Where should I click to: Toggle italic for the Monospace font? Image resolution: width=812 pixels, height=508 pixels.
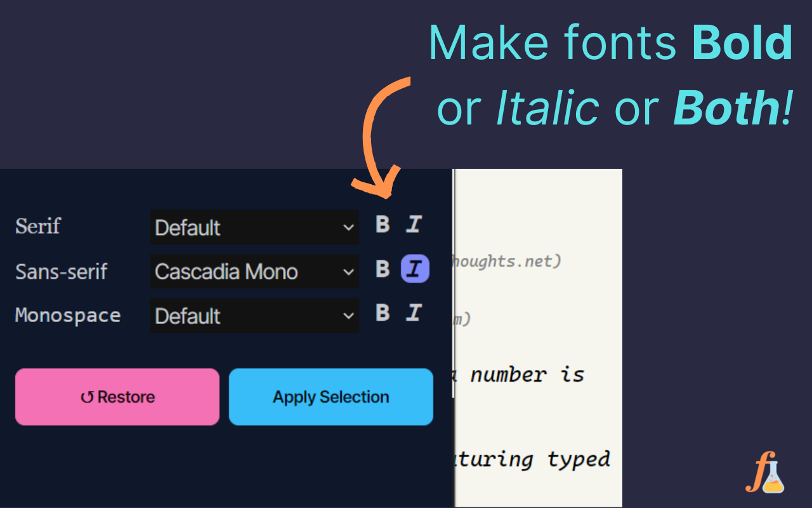coord(414,312)
